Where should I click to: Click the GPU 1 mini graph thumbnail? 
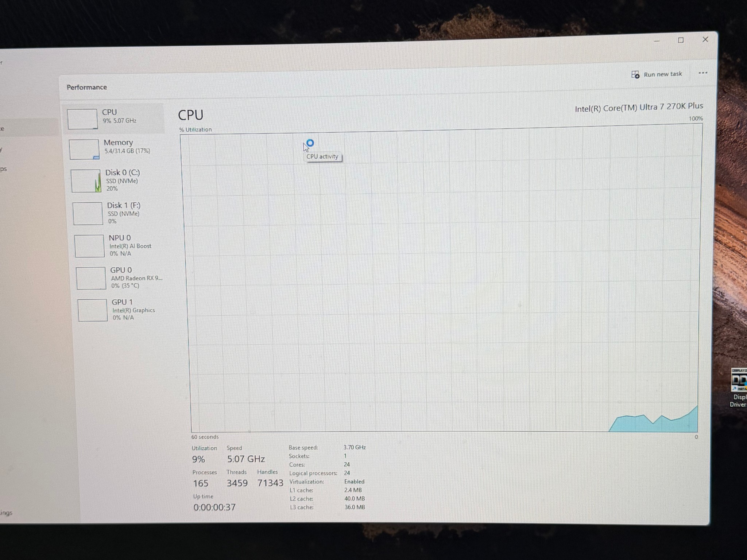coord(92,310)
